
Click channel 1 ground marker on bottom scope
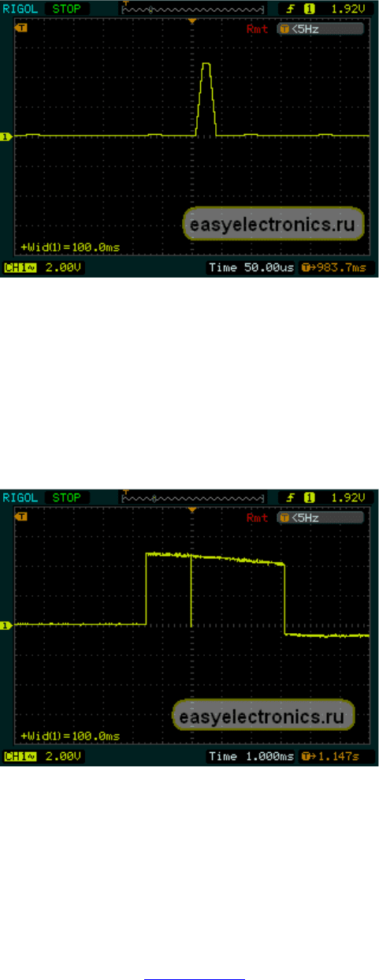[7, 626]
